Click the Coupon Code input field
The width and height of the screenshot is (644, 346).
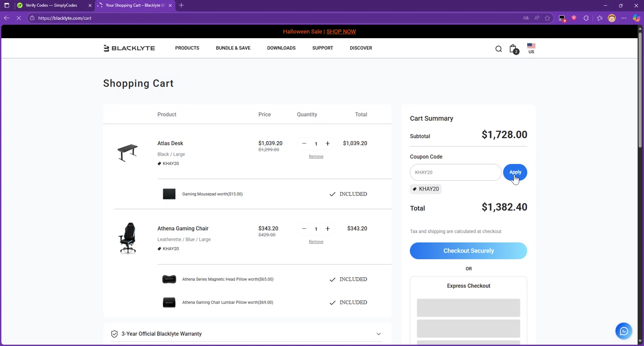tap(456, 172)
